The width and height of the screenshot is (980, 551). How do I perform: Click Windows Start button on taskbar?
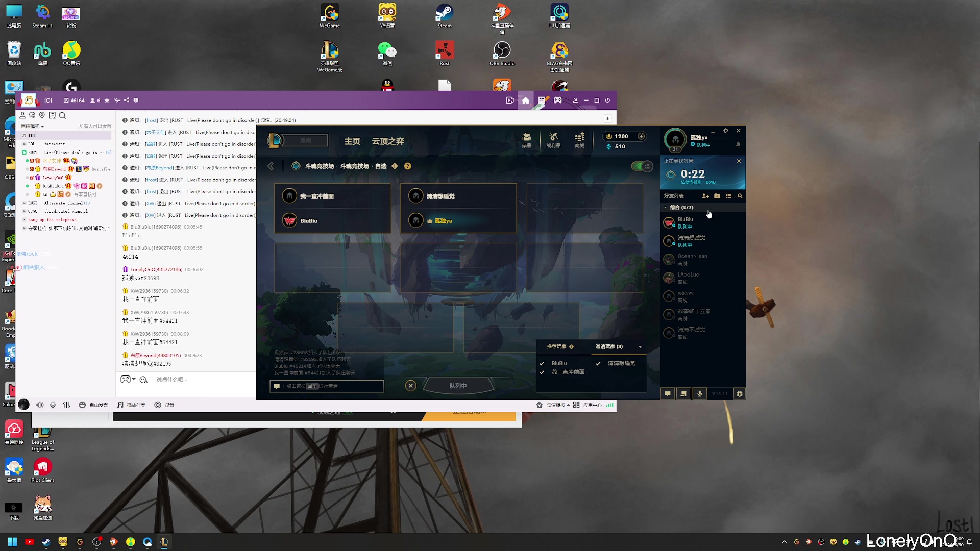[12, 542]
